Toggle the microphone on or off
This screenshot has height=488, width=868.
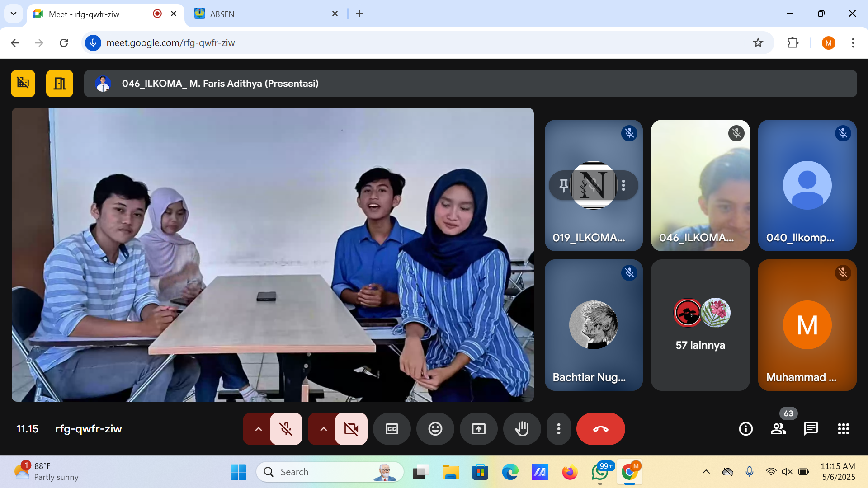click(x=286, y=429)
